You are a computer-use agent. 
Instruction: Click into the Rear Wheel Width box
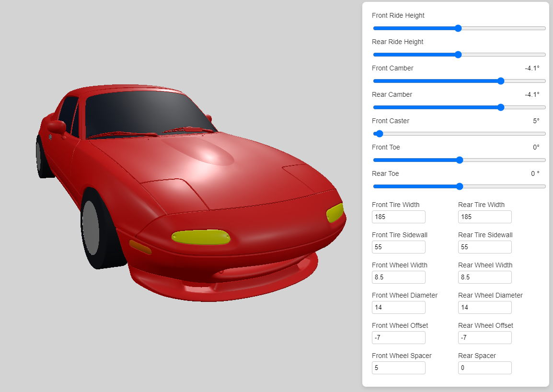pos(484,277)
